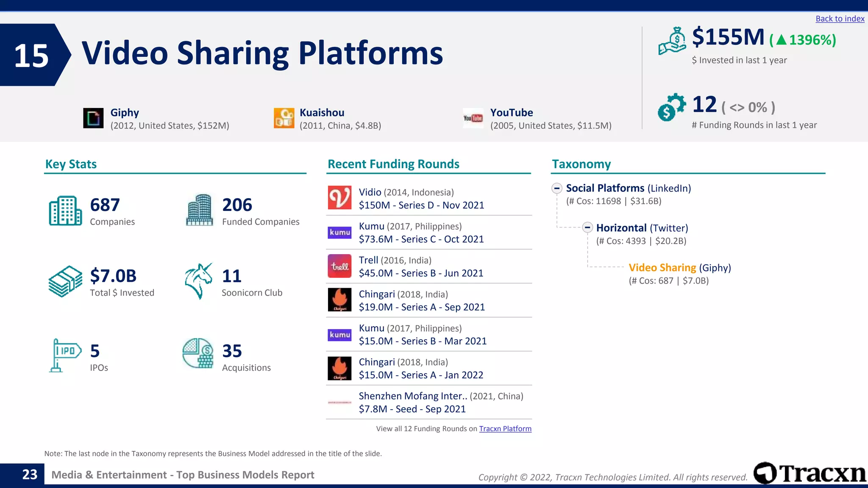Click '(# Cos: 4393 | $20.2B)' text
This screenshot has width=868, height=488.
click(641, 241)
